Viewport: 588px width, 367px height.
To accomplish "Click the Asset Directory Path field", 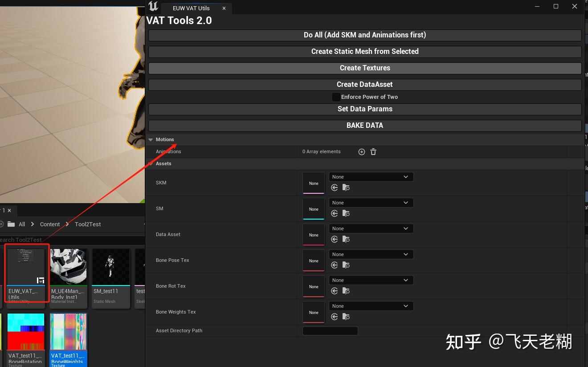I will click(330, 330).
